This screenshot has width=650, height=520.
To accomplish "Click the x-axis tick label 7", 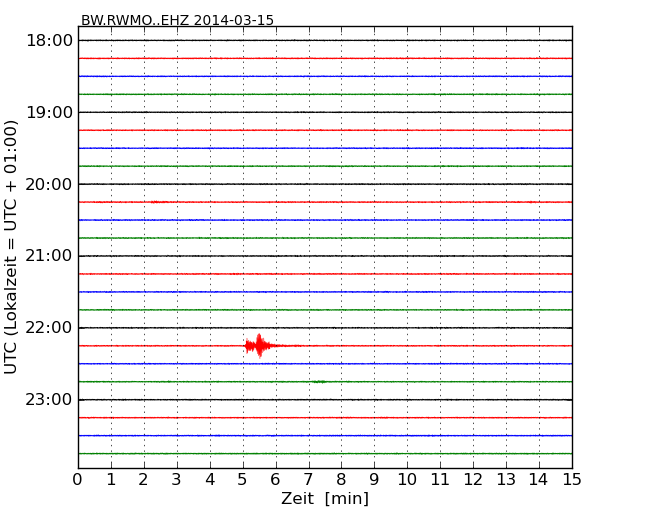I will click(308, 480).
